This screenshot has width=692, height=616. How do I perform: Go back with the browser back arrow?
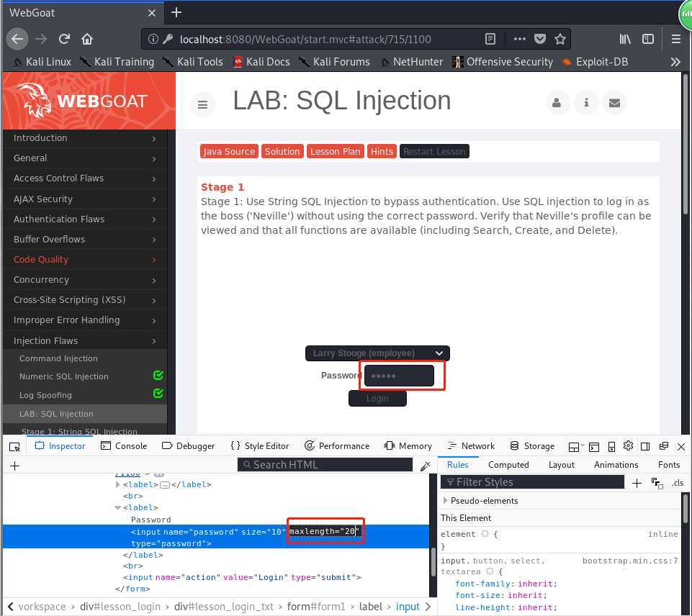coord(17,40)
